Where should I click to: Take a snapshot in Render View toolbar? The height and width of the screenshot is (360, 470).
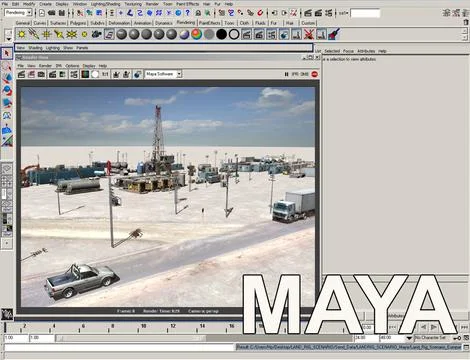click(41, 74)
